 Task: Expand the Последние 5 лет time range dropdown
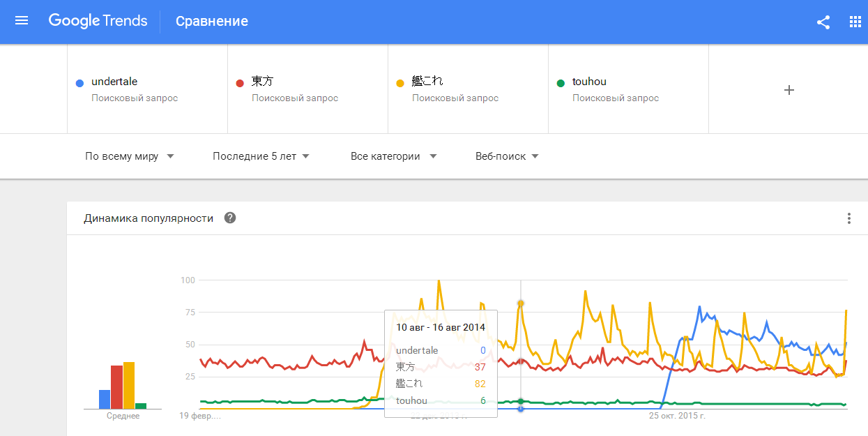261,156
